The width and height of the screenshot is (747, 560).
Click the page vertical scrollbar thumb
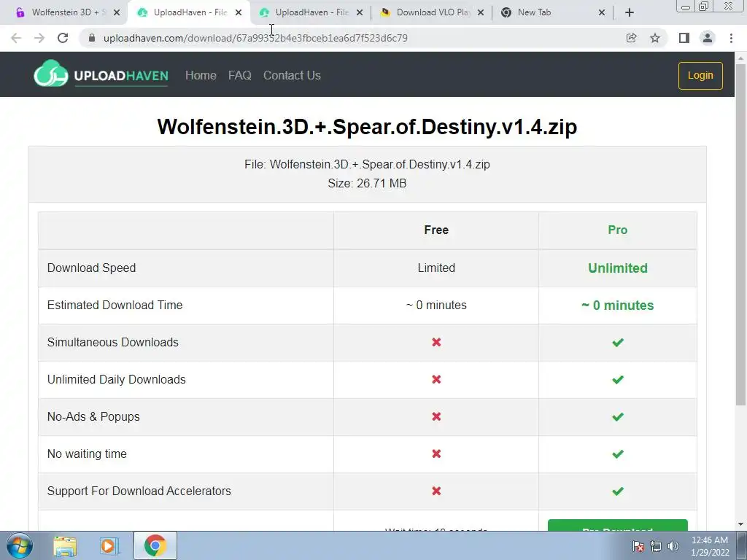click(x=740, y=233)
